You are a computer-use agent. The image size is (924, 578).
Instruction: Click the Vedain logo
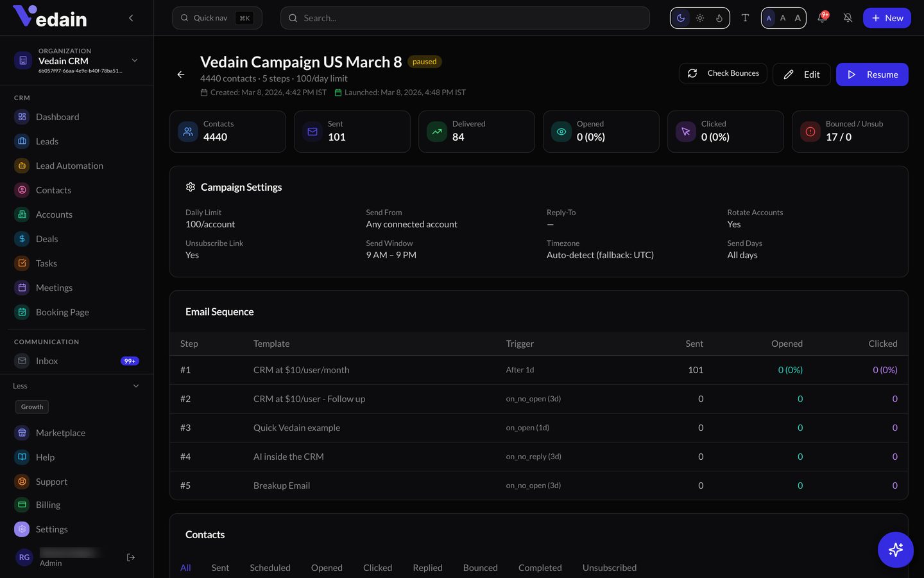tap(50, 17)
